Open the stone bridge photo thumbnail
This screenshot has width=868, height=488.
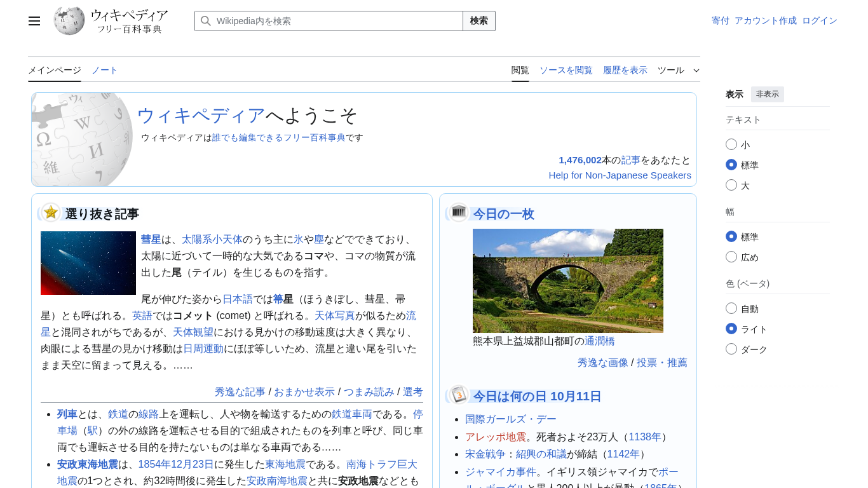coord(568,281)
